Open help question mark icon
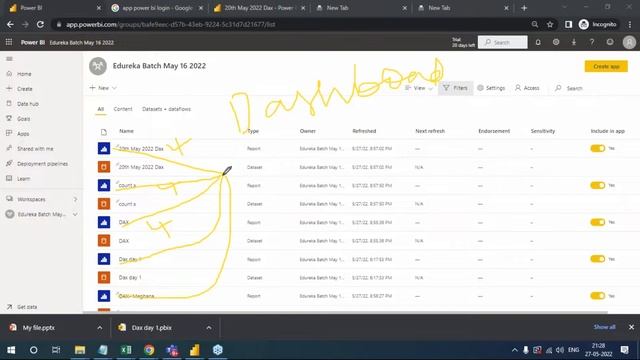 [x=592, y=42]
